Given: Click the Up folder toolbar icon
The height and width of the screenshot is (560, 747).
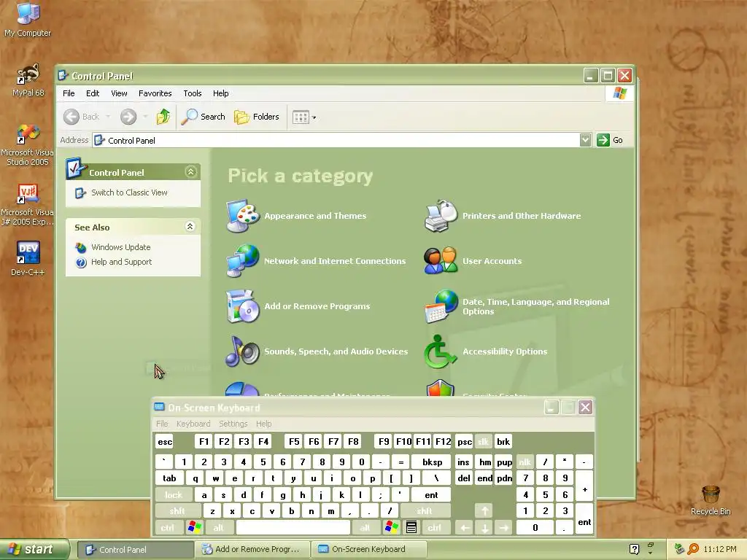Looking at the screenshot, I should [x=163, y=117].
